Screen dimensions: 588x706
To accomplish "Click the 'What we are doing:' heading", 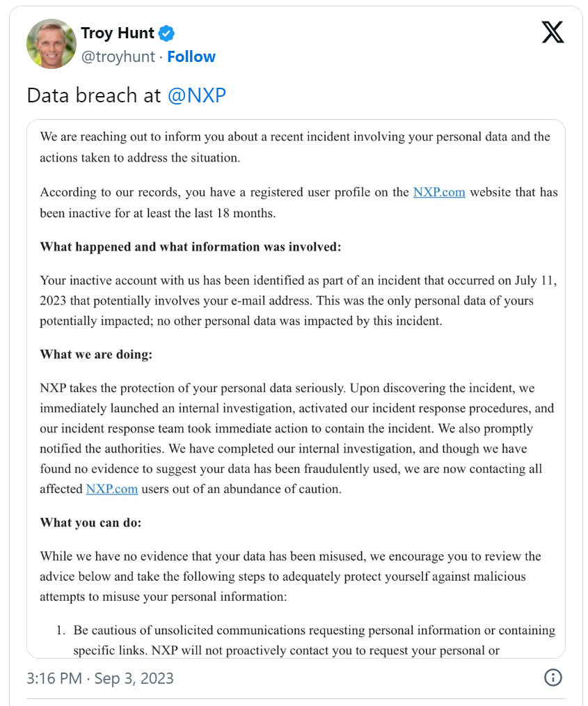I will 96,354.
